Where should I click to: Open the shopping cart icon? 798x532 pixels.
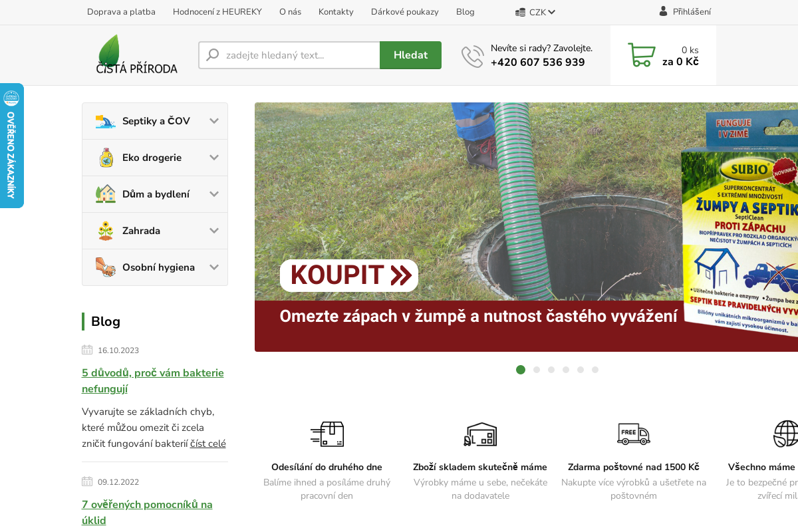(x=641, y=55)
